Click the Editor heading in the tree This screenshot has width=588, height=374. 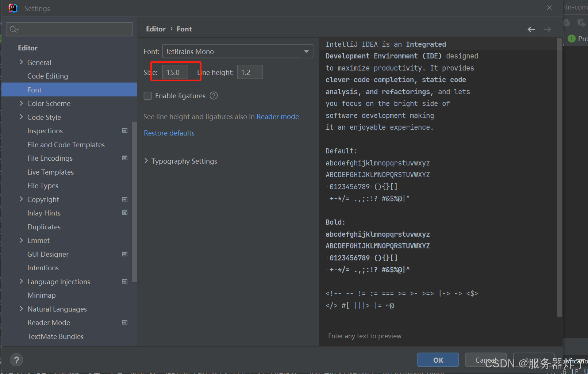tap(28, 48)
